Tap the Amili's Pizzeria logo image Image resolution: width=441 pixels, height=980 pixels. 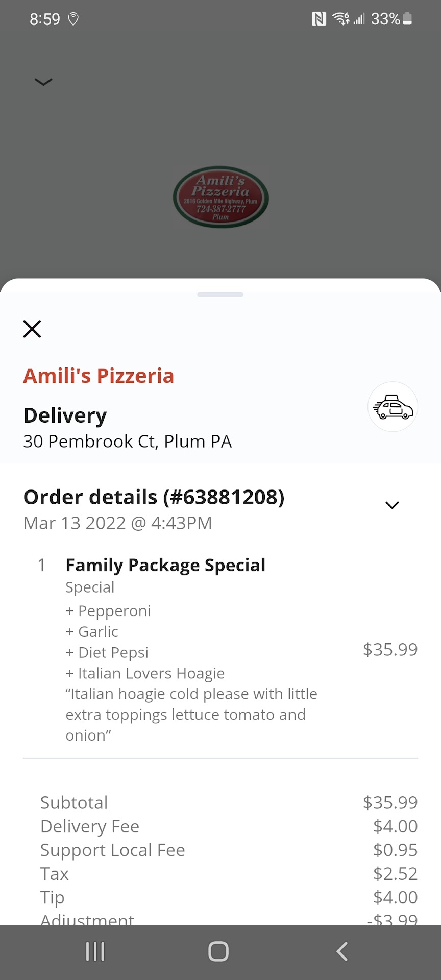pyautogui.click(x=220, y=198)
